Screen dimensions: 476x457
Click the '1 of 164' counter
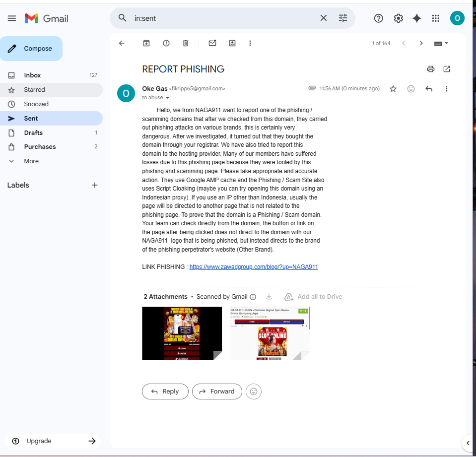(381, 43)
